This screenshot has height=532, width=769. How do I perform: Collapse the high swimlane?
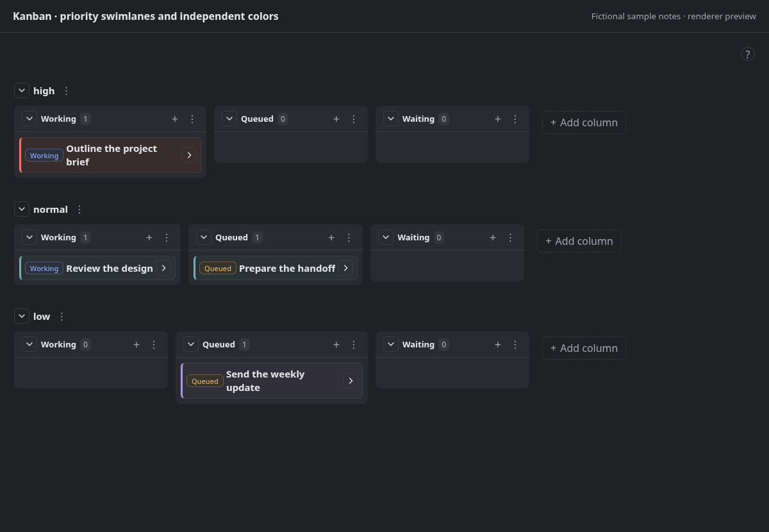(x=22, y=90)
